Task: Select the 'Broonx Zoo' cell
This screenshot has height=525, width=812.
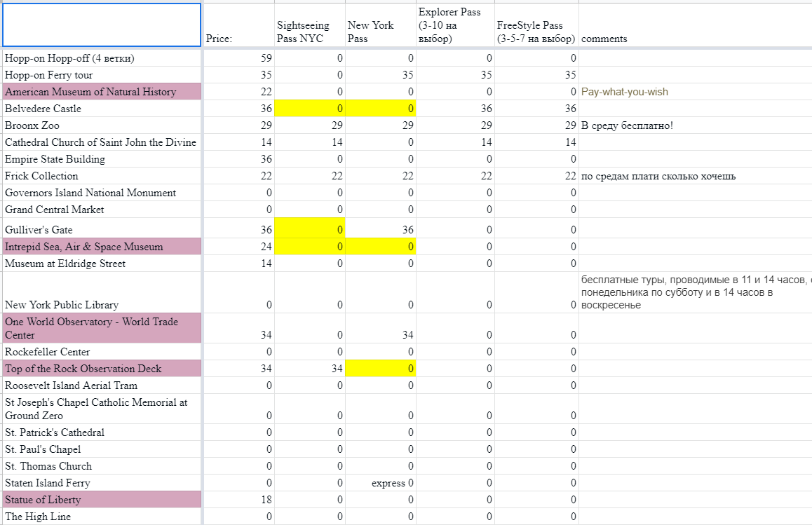Action: (x=102, y=125)
